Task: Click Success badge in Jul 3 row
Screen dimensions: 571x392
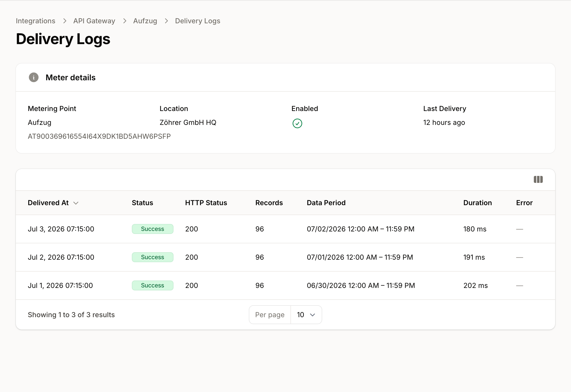Action: click(152, 229)
